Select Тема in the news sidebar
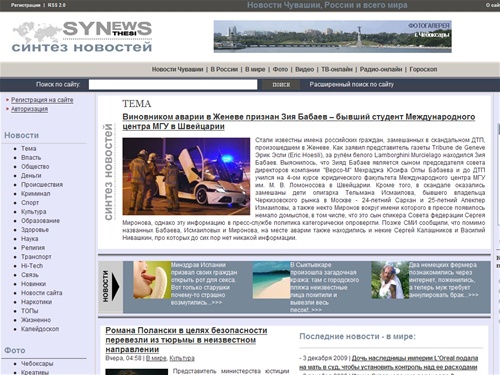This screenshot has width=500, height=375. 29,148
